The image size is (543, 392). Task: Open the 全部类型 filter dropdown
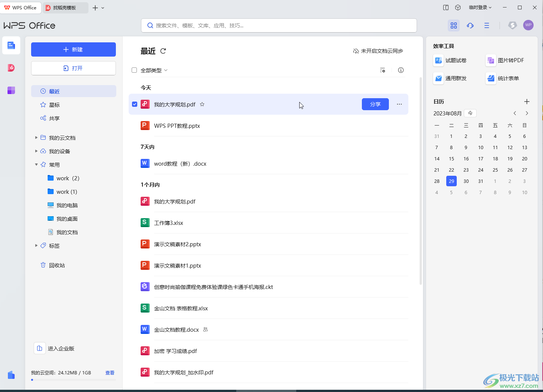tap(154, 70)
